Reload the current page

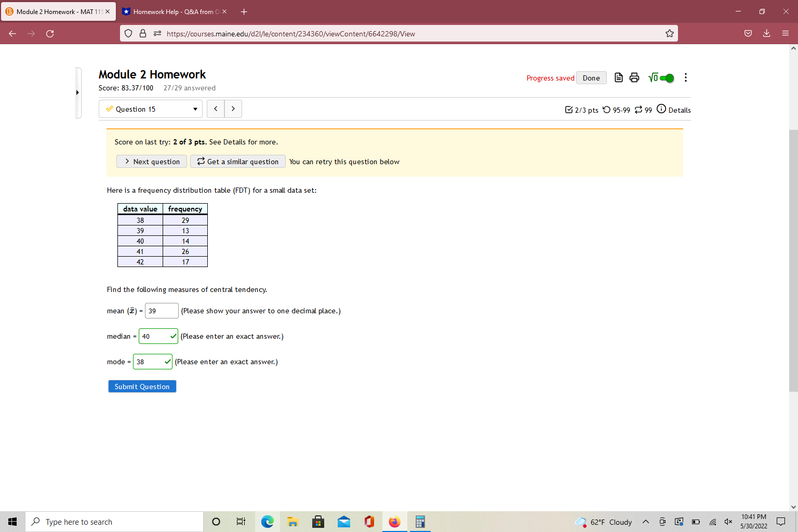point(50,34)
